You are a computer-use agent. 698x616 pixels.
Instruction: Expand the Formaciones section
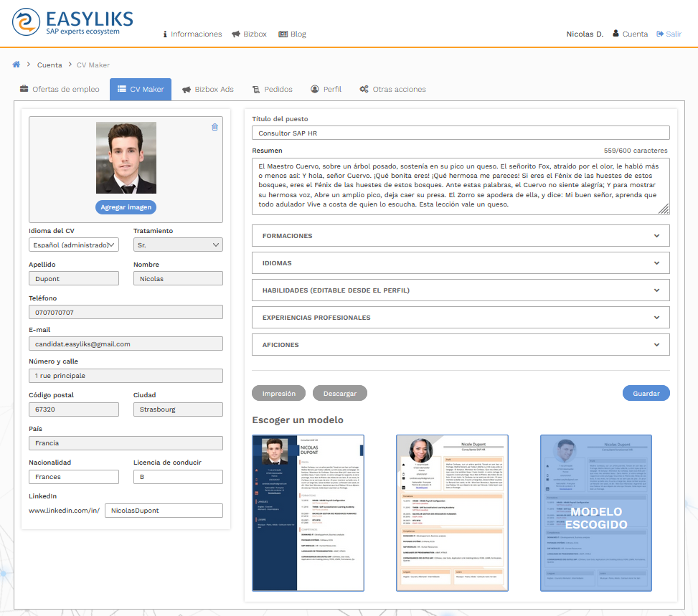click(461, 236)
